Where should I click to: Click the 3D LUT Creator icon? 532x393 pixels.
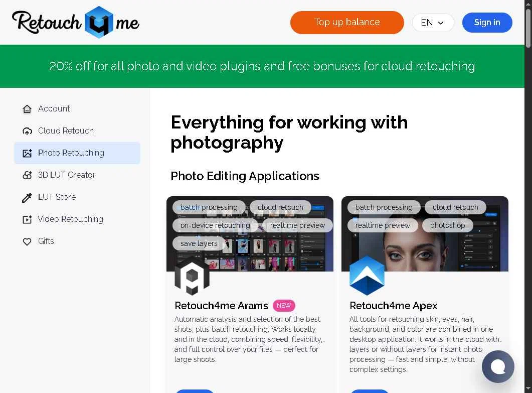(27, 175)
